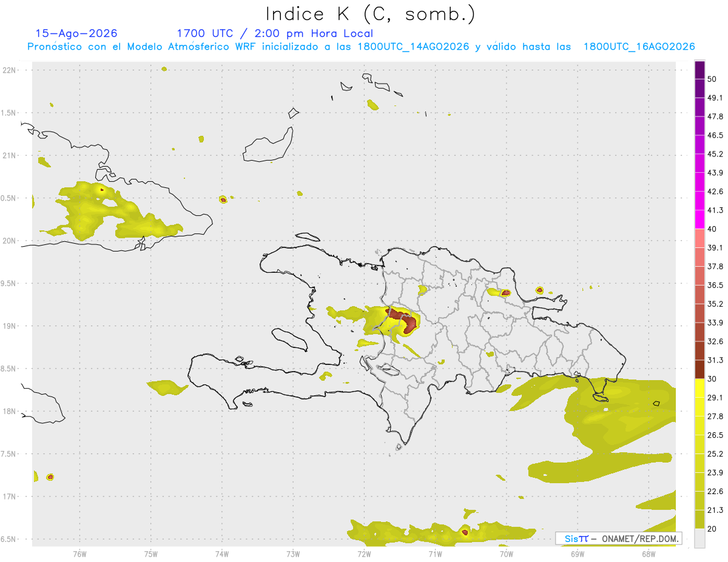Screen dimensions: 728x562
Task: Click the "76W" longitude label
Action: point(79,554)
